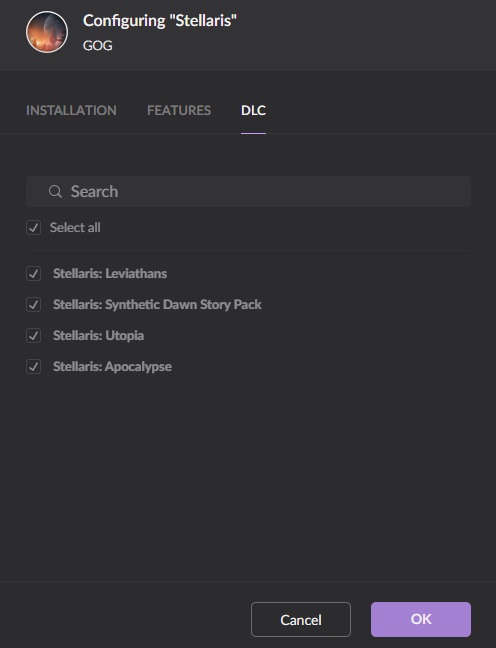Uncheck the Stellaris: Utopia checkbox
Screen dimensions: 496x648
click(x=33, y=336)
